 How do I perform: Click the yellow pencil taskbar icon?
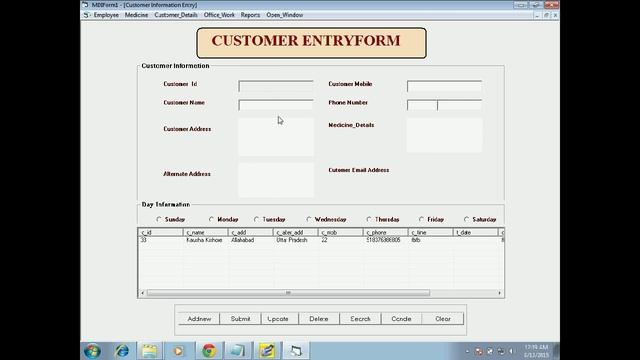point(267,351)
